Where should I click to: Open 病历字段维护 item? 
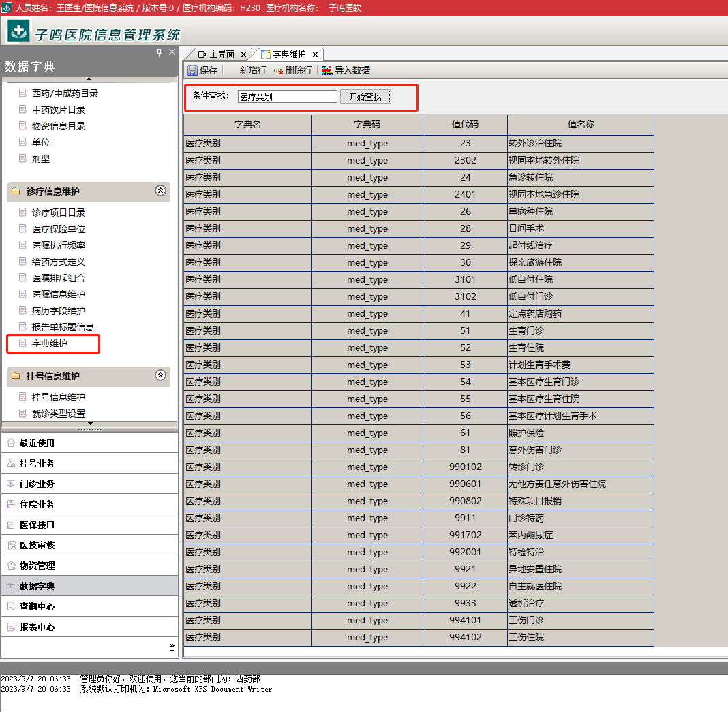[x=59, y=311]
